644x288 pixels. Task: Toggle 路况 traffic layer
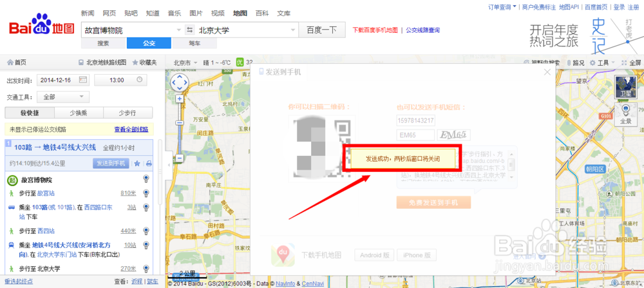575,63
